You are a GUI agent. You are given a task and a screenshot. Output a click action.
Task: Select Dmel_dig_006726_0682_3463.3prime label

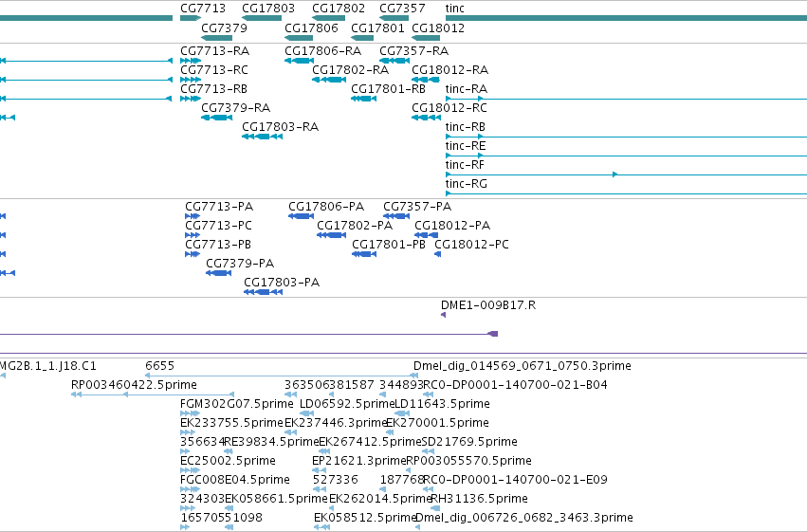(523, 519)
